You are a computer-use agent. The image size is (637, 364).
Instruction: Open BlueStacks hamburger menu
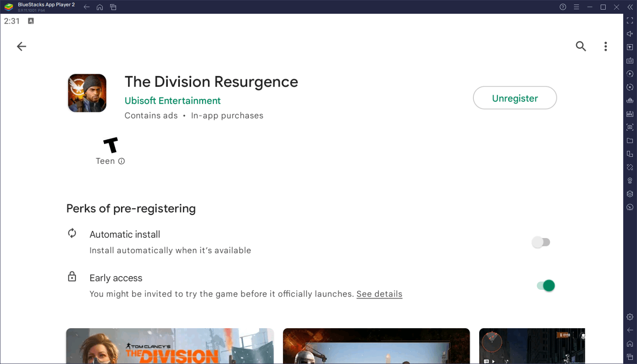pyautogui.click(x=576, y=7)
